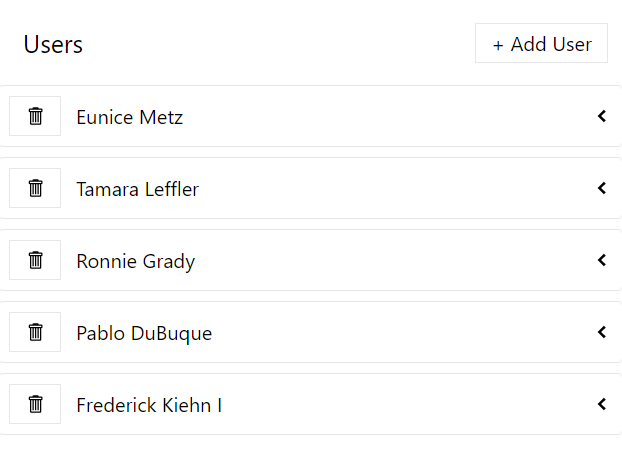The height and width of the screenshot is (458, 622).
Task: Click the trash icon beside Tamara Leffler
Action: pyautogui.click(x=35, y=188)
